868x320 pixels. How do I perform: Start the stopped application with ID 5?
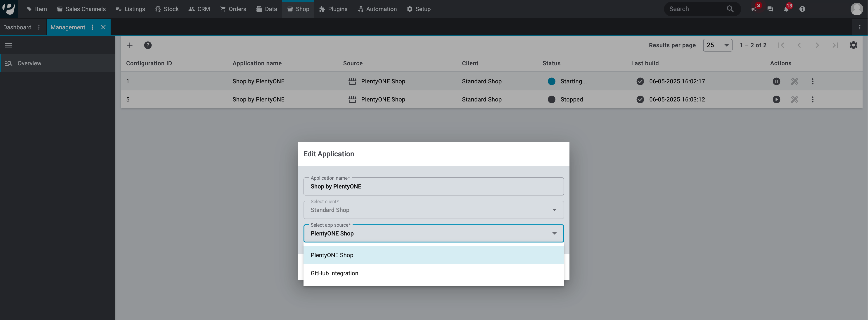776,99
